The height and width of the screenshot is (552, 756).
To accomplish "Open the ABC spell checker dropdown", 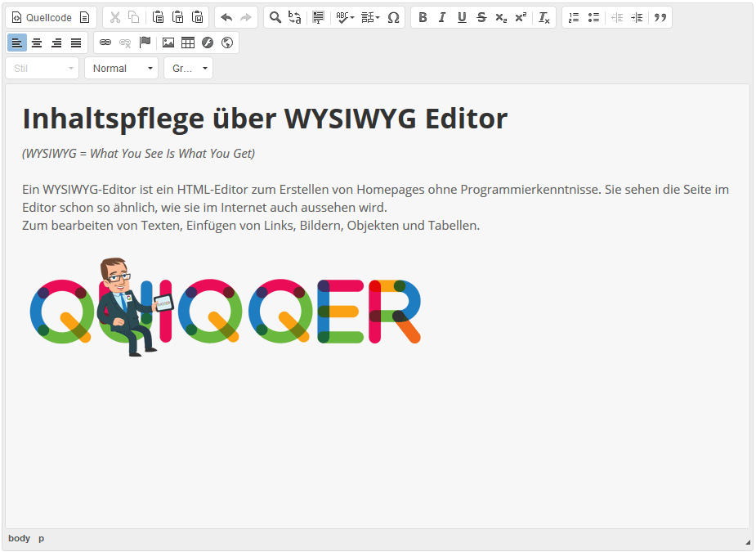I will pyautogui.click(x=345, y=18).
